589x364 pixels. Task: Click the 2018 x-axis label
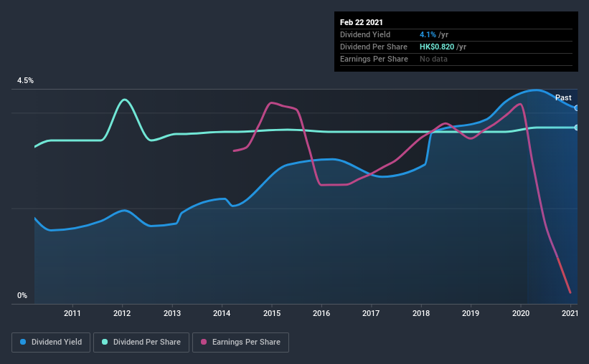click(421, 313)
